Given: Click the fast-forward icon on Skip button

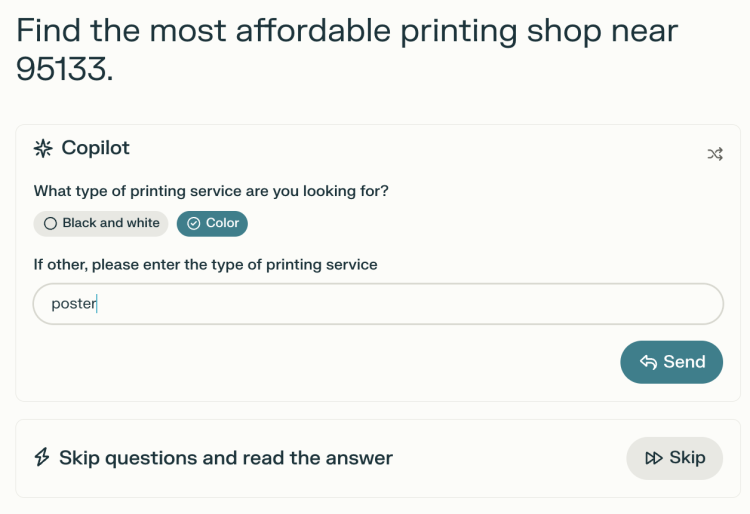Looking at the screenshot, I should tap(653, 458).
